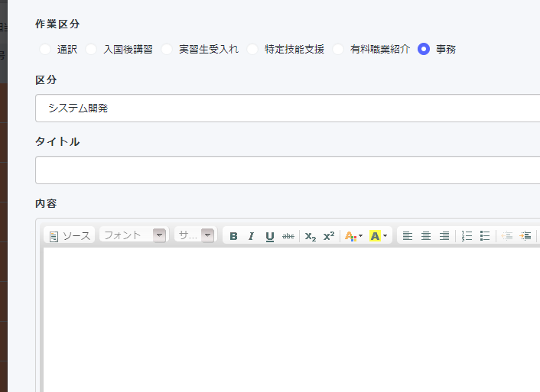Insert a numbered list
This screenshot has width=540, height=392.
coord(467,236)
